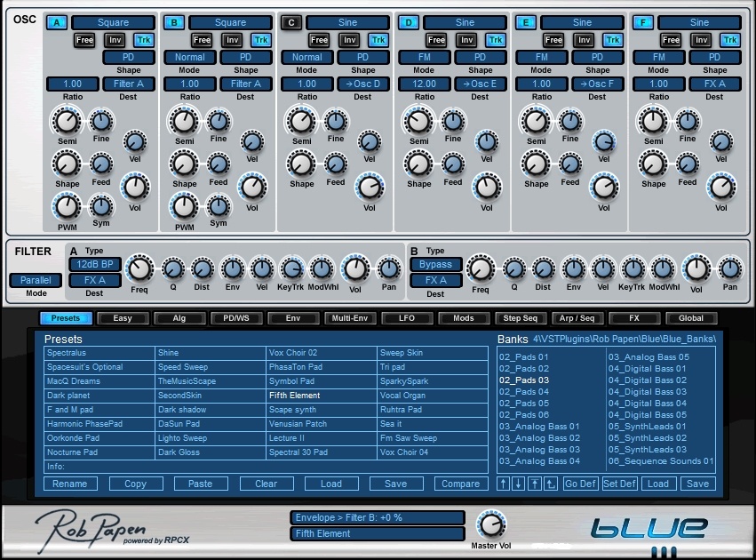Viewport: 756px width, 560px height.
Task: Enable Free mode on oscillator A
Action: (84, 40)
